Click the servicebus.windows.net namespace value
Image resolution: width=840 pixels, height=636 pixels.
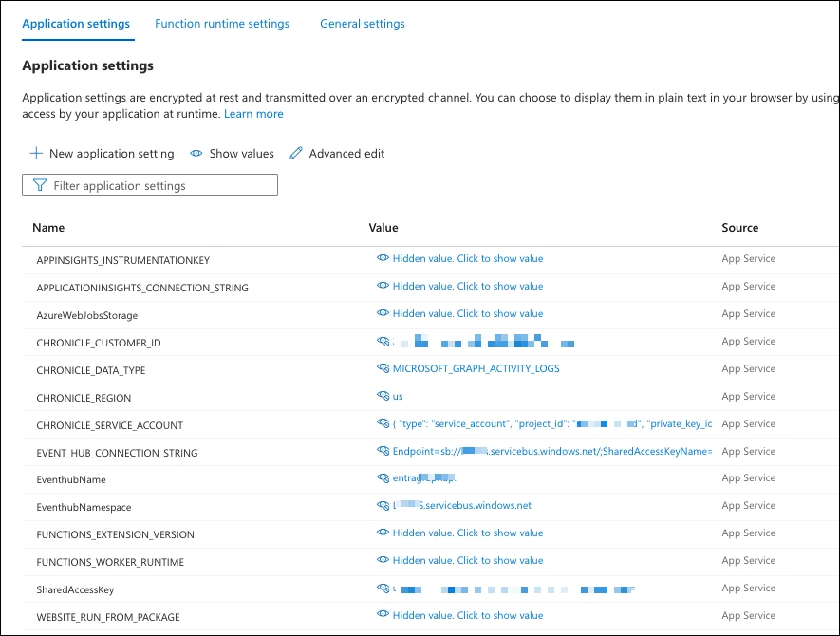coord(462,505)
